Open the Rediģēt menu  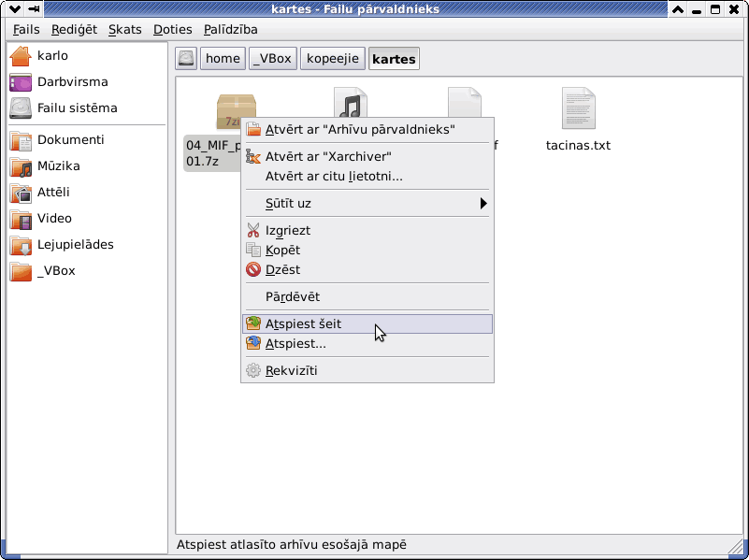tap(74, 30)
